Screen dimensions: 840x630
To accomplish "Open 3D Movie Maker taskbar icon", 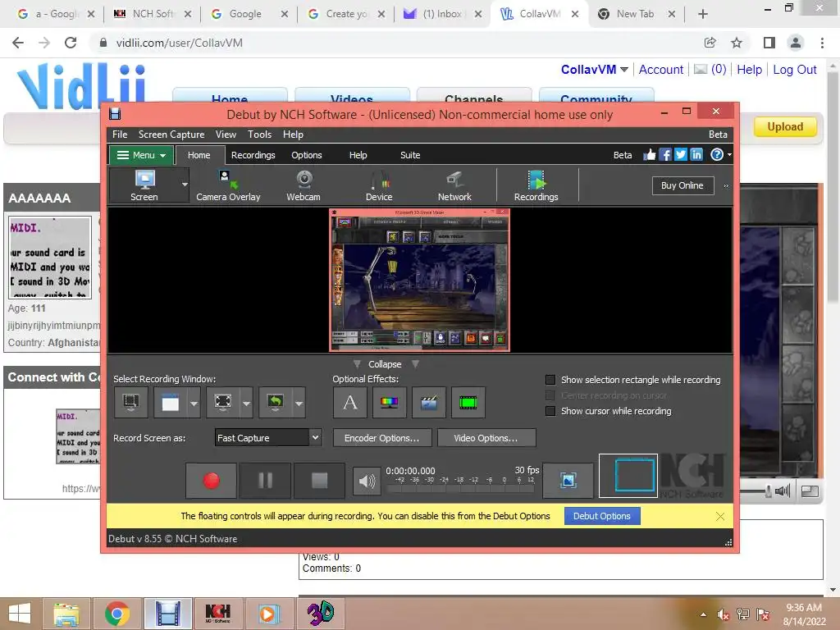I will 321,614.
